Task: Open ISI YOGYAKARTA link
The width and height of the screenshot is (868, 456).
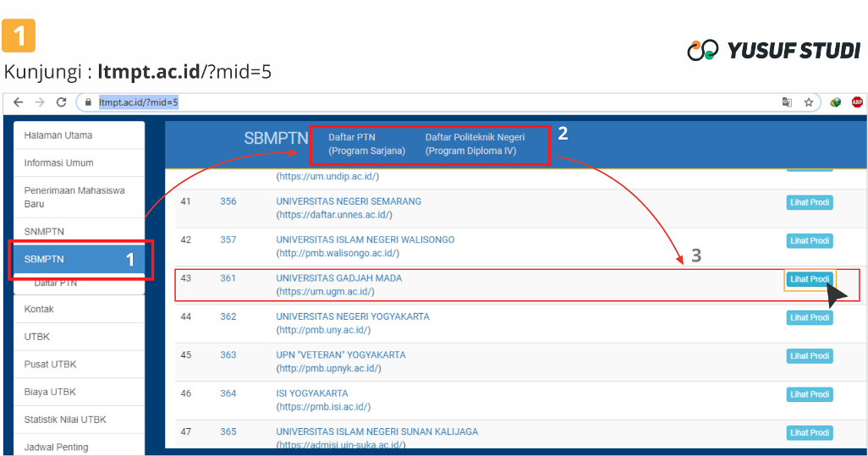Action: pyautogui.click(x=312, y=393)
